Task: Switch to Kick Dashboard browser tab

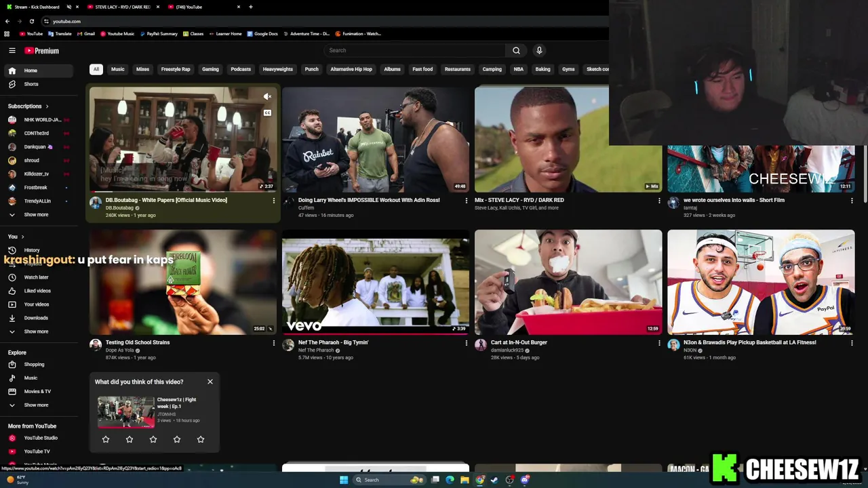Action: (37, 7)
